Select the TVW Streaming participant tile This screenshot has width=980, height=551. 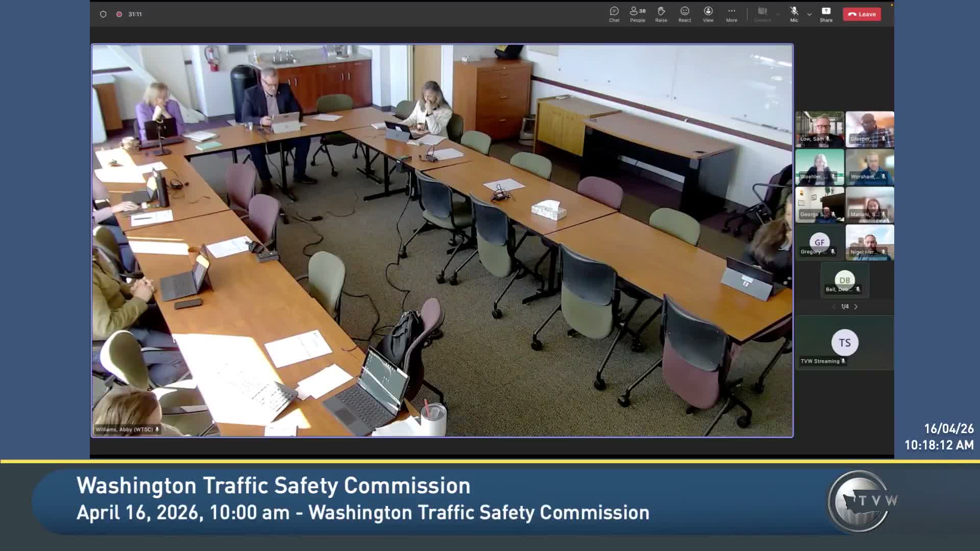coord(845,343)
